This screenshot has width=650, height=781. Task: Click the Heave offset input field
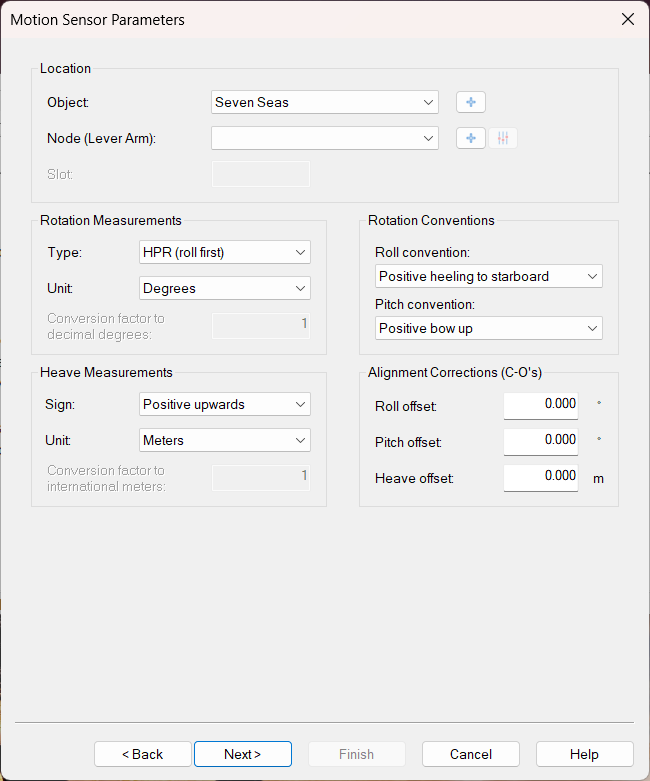tap(540, 477)
